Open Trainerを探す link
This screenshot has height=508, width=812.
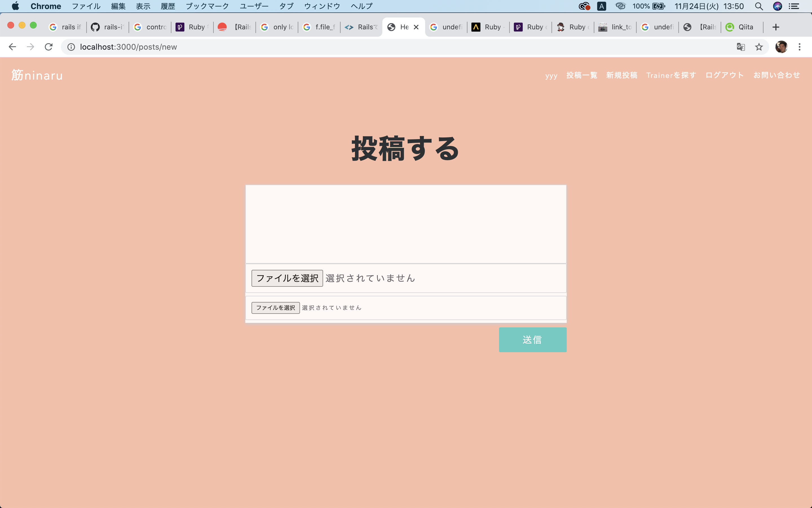click(x=671, y=75)
